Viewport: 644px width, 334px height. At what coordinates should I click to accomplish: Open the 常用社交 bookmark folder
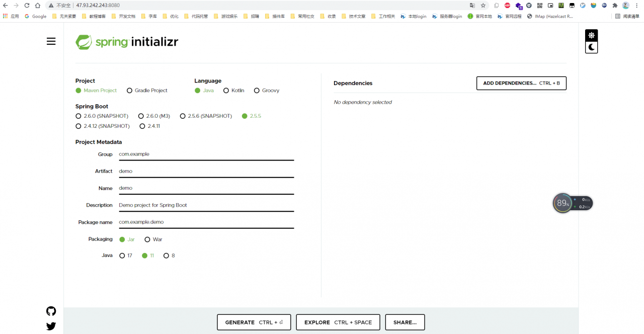(301, 16)
